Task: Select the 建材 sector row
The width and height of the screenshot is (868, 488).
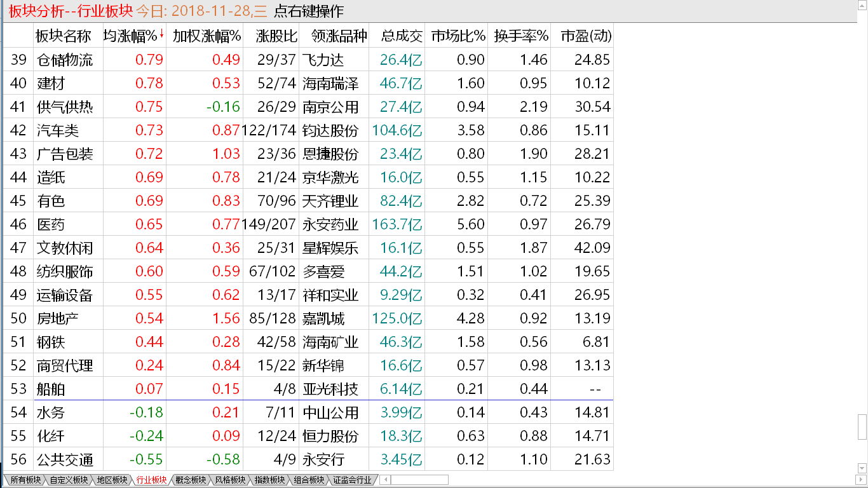Action: coord(308,83)
